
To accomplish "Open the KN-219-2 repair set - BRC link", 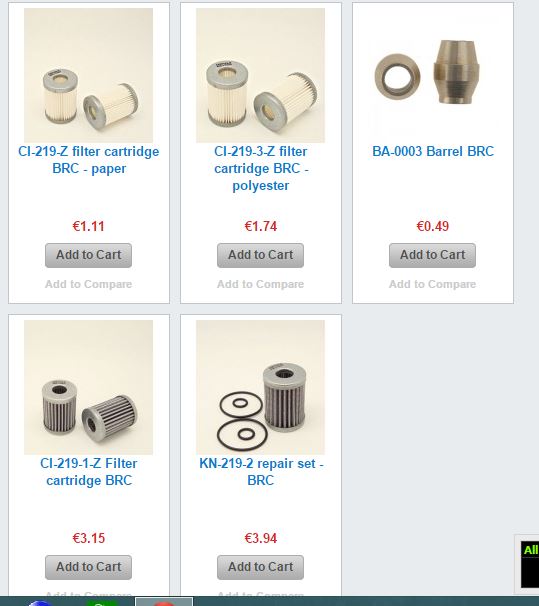I will (261, 472).
